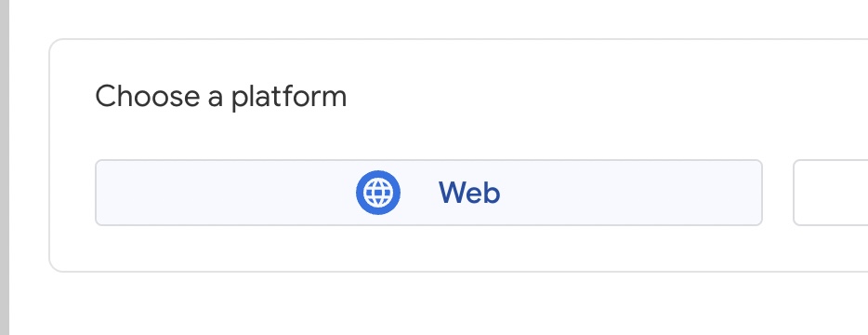Click the gap between the two platform buttons
Viewport: 868px width, 335px height.
tap(778, 193)
